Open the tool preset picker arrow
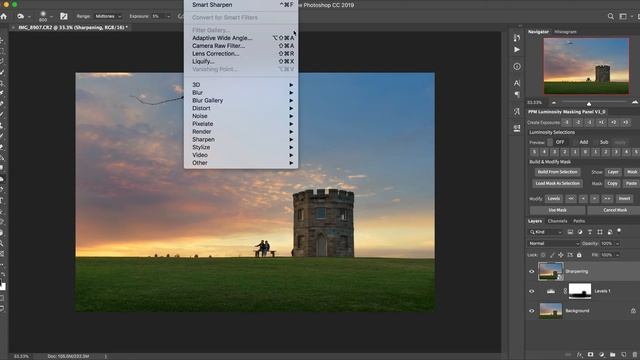 [x=29, y=17]
